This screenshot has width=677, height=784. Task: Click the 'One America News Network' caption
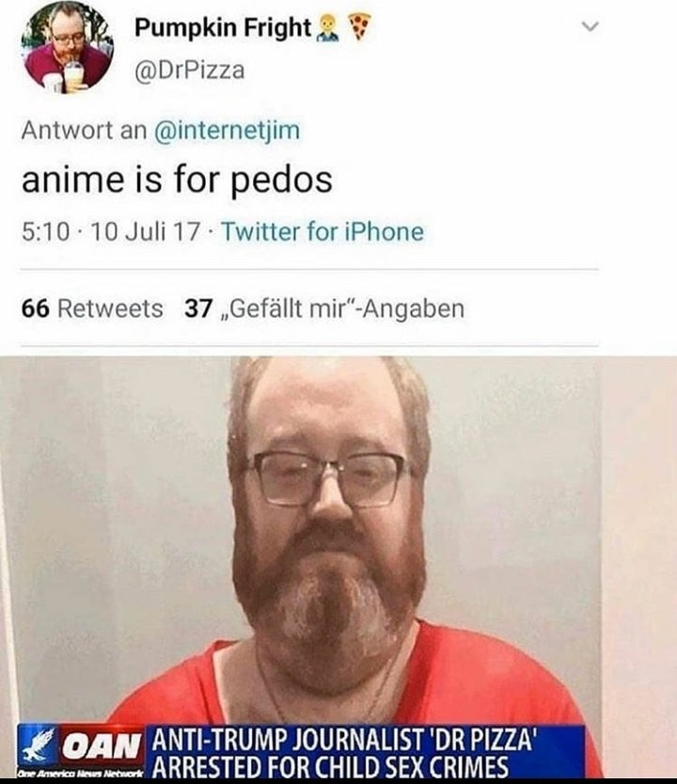point(81,773)
